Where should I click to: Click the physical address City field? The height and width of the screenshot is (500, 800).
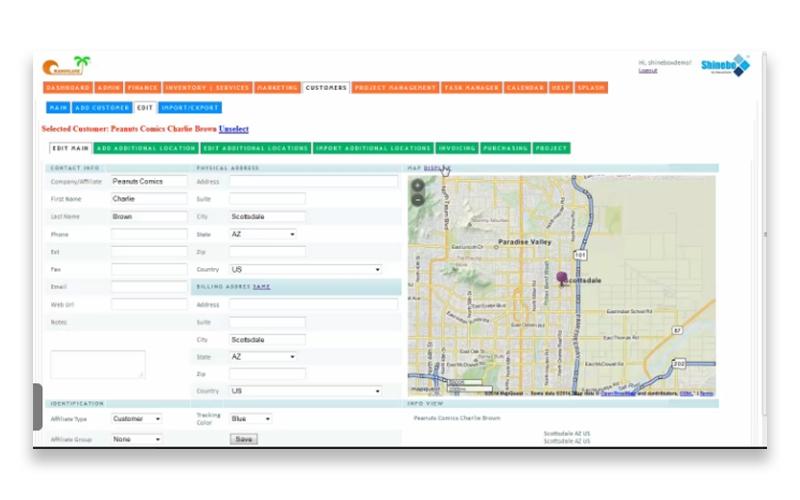click(267, 216)
